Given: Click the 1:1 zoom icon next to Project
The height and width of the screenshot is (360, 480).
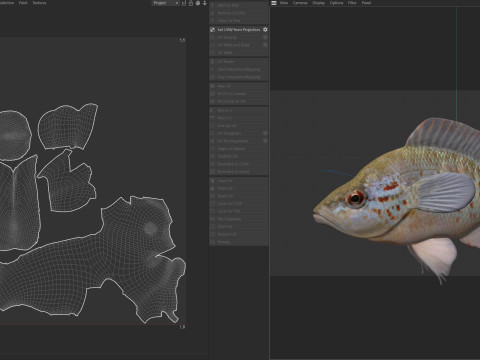Looking at the screenshot, I should (184, 3).
